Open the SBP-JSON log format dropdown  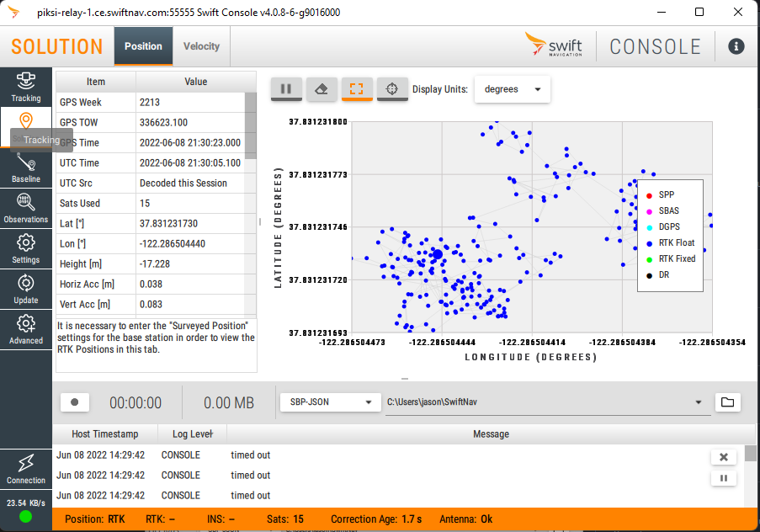(331, 402)
